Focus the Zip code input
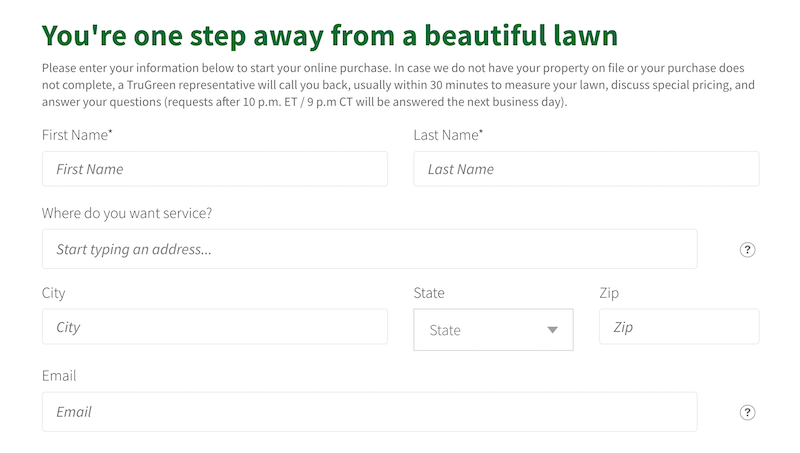Image resolution: width=800 pixels, height=453 pixels. [x=678, y=327]
